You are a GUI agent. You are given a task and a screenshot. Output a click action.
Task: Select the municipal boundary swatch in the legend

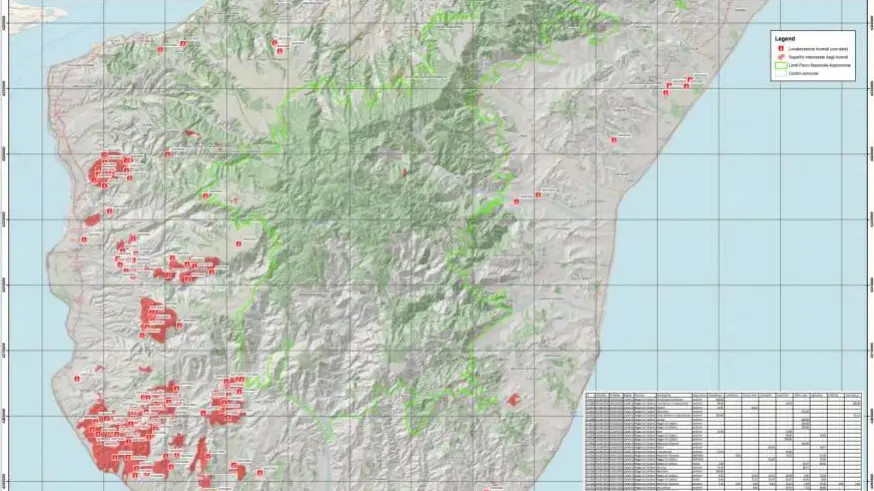[x=780, y=74]
